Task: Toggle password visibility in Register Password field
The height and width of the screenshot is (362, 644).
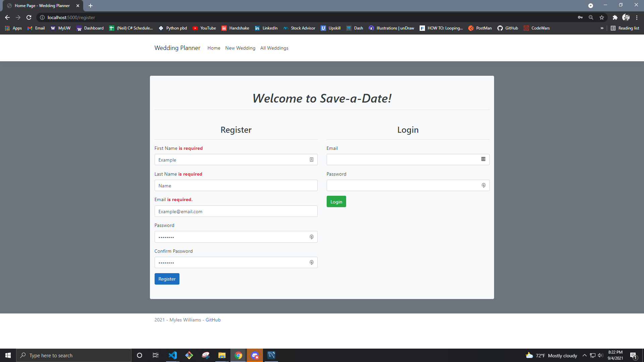Action: click(x=312, y=237)
